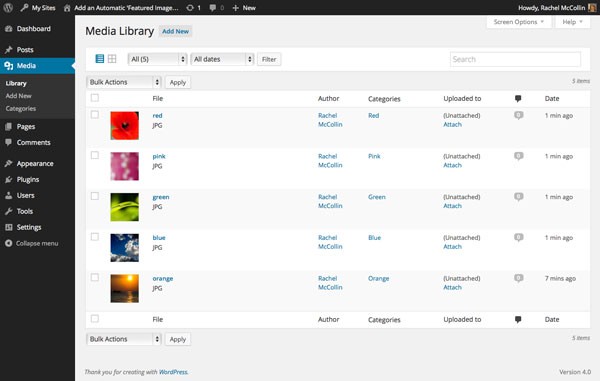Click the Pages icon in the sidebar
This screenshot has height=381, width=600.
pos(8,127)
